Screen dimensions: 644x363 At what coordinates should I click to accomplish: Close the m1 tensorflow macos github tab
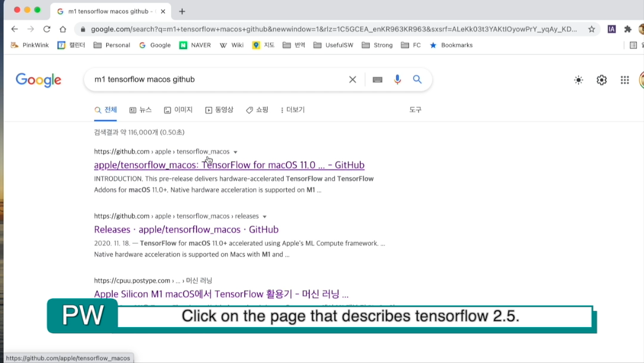point(163,11)
